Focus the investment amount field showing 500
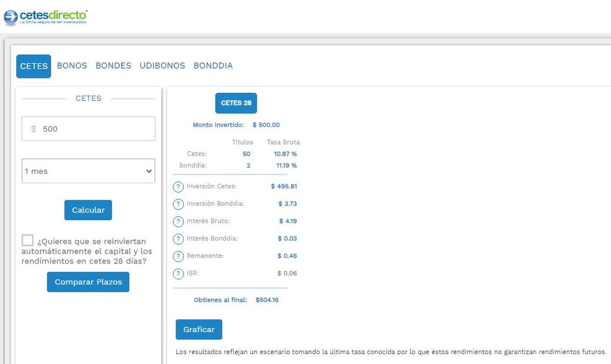Viewport: 611px width, 364px height. (89, 129)
